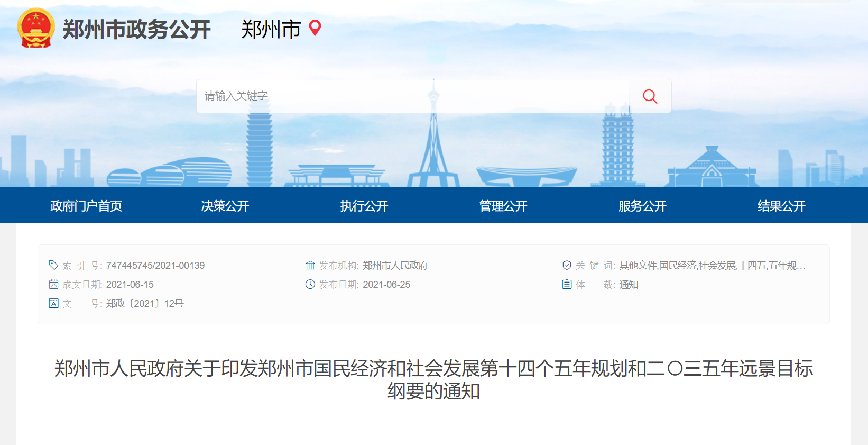The image size is (868, 445).
Task: Click the clock icon beside 发布日期
Action: point(310,285)
